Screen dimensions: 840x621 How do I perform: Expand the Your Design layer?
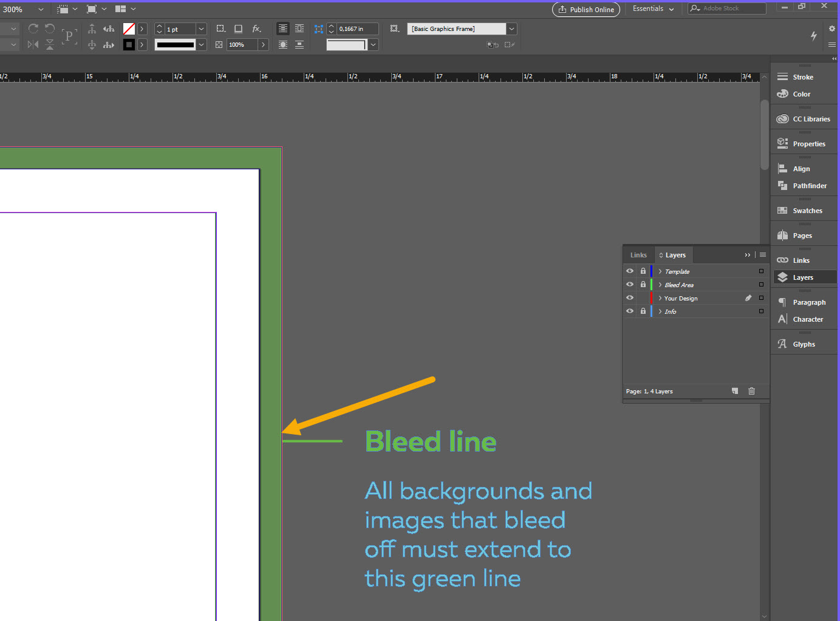click(x=660, y=298)
